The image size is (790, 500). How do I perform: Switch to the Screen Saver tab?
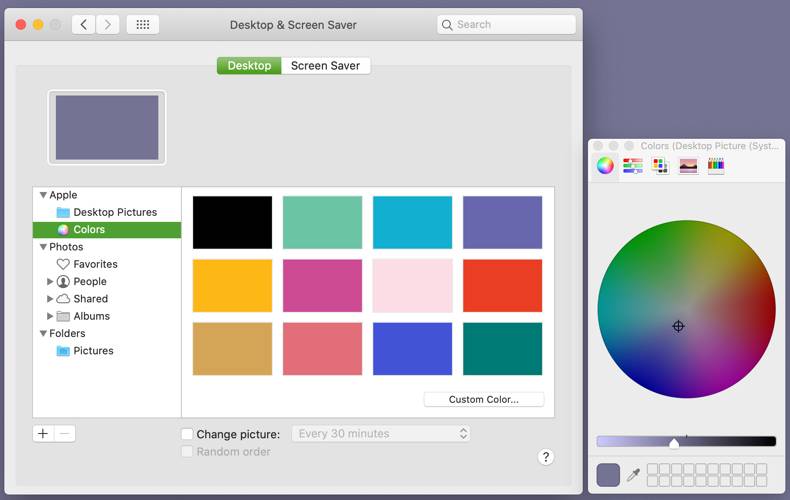[325, 66]
